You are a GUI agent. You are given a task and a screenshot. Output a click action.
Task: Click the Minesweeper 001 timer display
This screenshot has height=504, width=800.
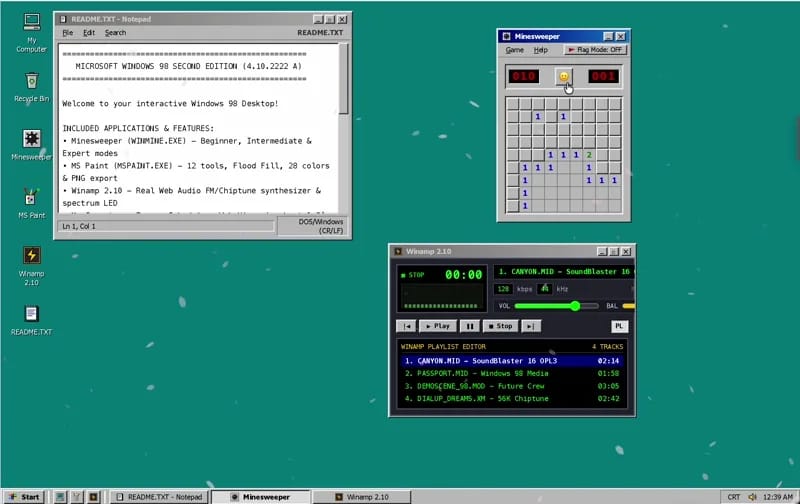pos(604,77)
